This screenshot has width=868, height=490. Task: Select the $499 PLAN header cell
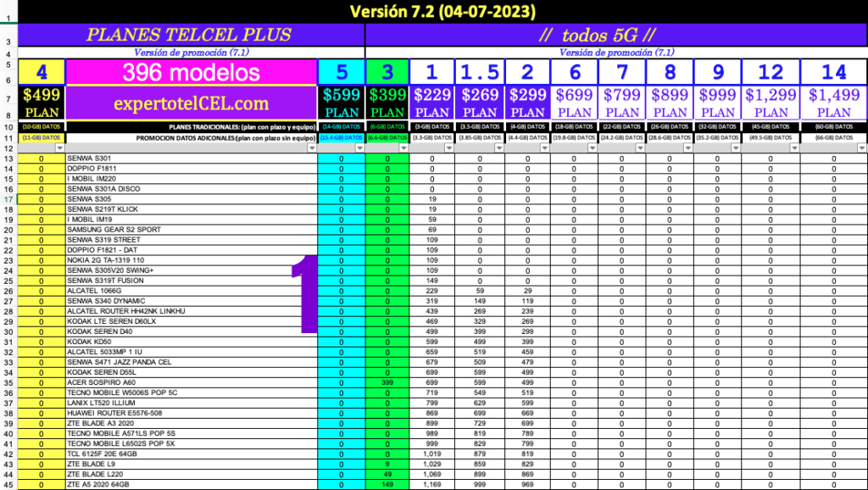click(42, 103)
